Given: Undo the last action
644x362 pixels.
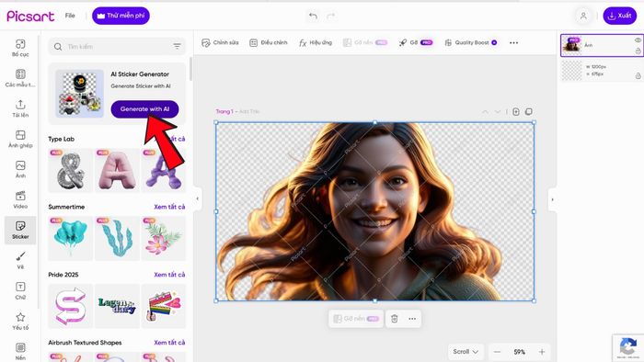Looking at the screenshot, I should (313, 16).
